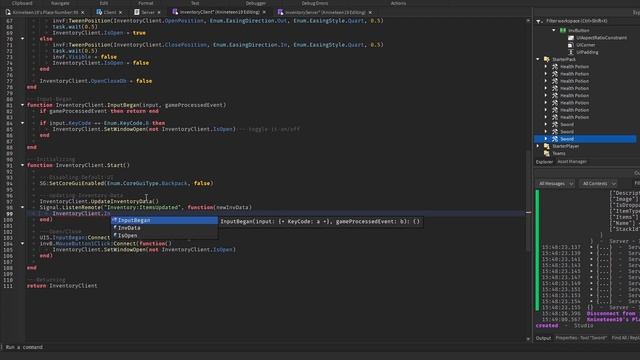The height and width of the screenshot is (360, 640).
Task: Fold the InventoryClient.Start function at line 91
Action: click(x=22, y=165)
